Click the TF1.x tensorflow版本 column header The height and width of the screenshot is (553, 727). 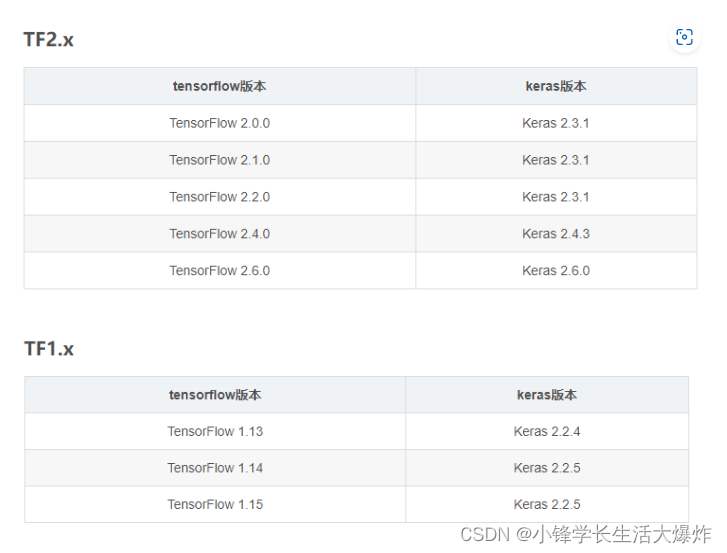(x=215, y=395)
